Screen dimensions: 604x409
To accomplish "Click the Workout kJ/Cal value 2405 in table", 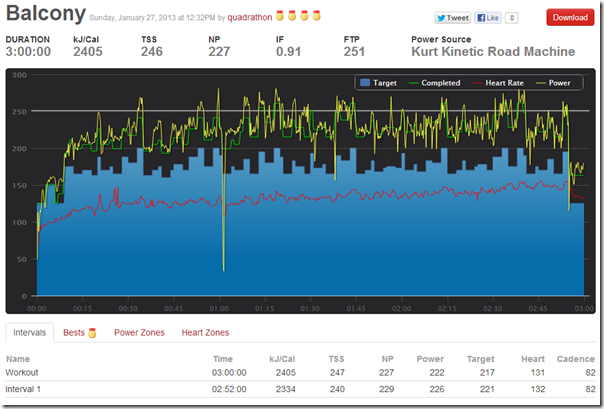I will (285, 373).
